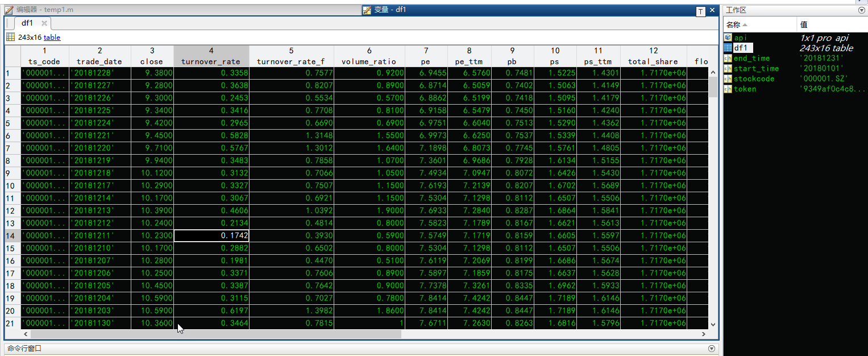The image size is (868, 356).
Task: Open the command window panel actions menu
Action: point(712,349)
